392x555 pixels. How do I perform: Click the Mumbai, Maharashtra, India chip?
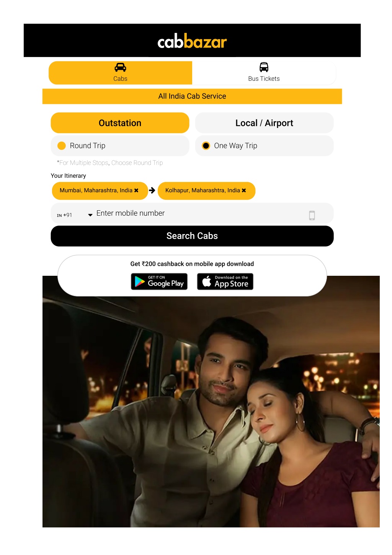[96, 190]
